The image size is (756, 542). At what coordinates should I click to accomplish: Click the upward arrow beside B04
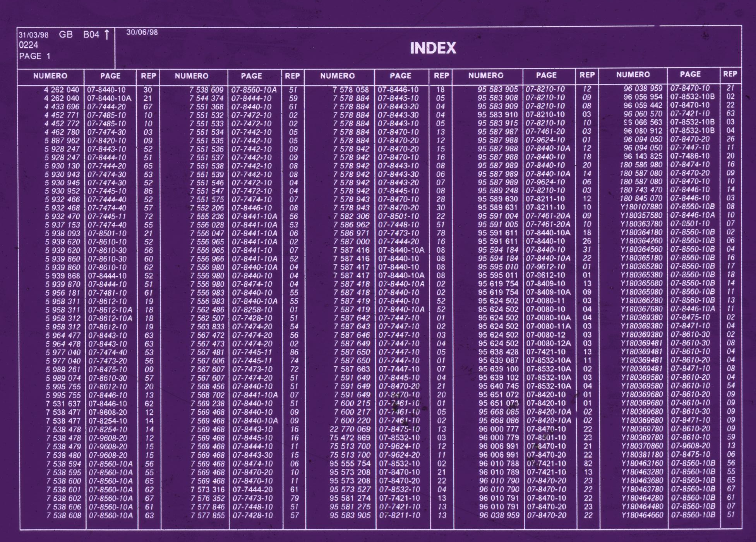tap(107, 34)
